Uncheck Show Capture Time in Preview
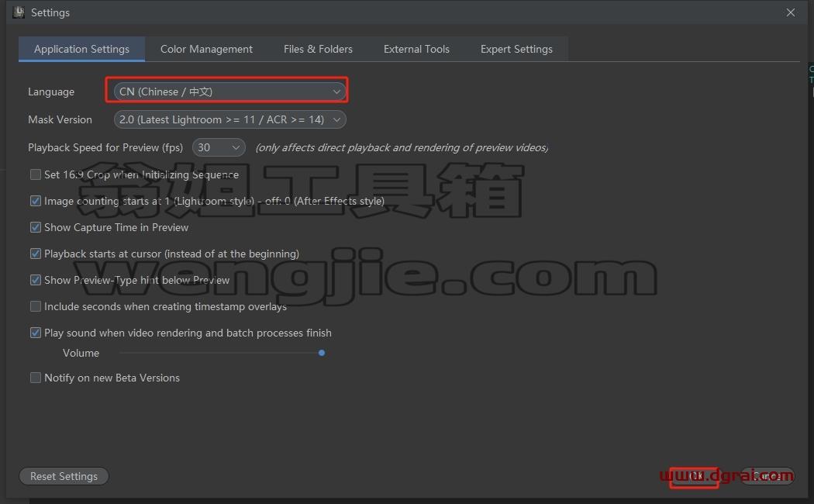814x504 pixels. coord(36,227)
